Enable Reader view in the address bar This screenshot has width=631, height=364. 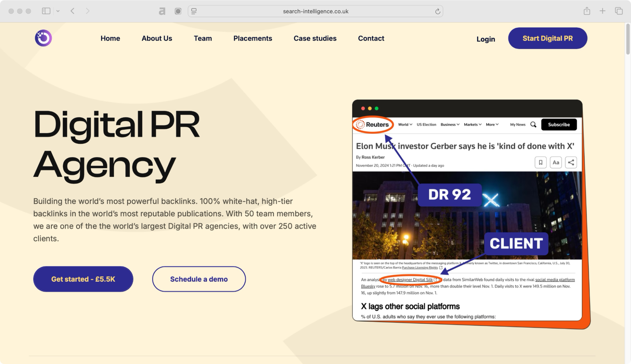click(194, 11)
